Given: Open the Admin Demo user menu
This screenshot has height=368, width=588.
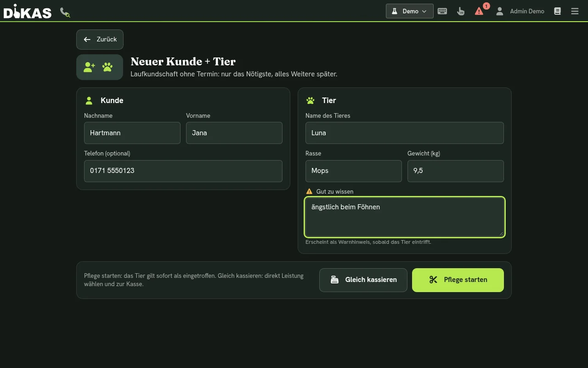Looking at the screenshot, I should pyautogui.click(x=520, y=11).
